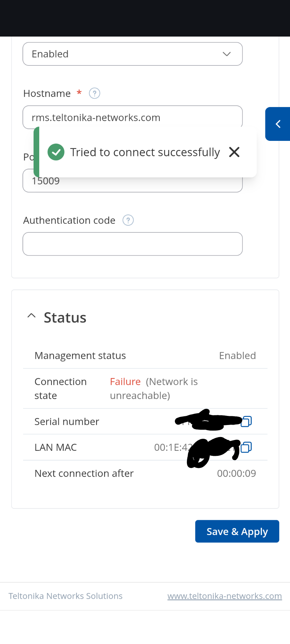The width and height of the screenshot is (290, 644).
Task: Copy the LAN MAC address icon
Action: pyautogui.click(x=246, y=447)
